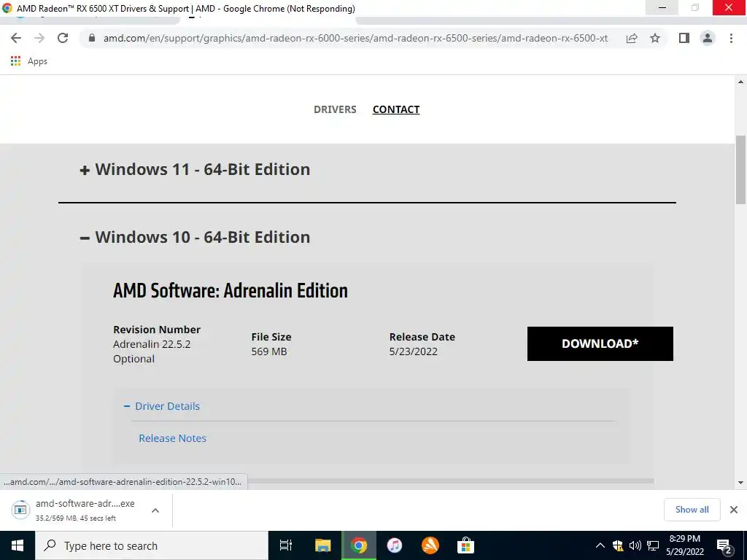Go back to previous page in Chrome

coord(16,38)
